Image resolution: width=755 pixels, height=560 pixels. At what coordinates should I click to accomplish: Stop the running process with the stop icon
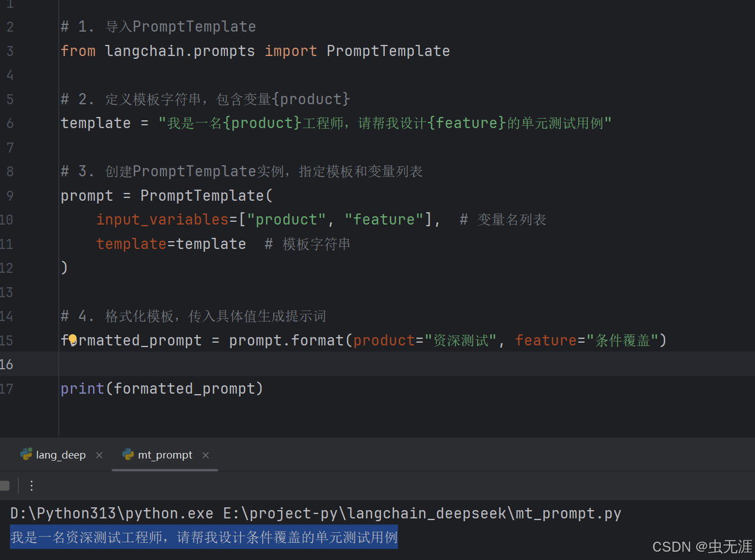(4, 486)
